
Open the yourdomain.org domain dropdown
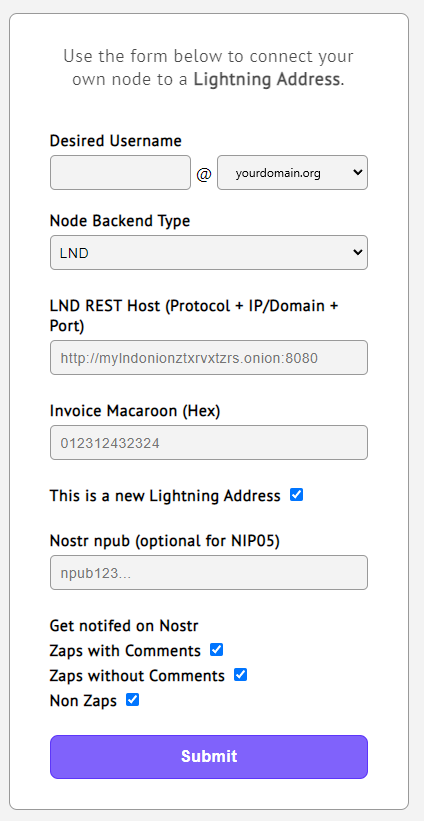293,172
